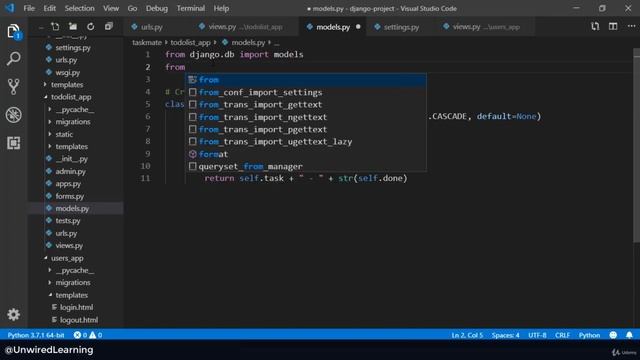The image size is (640, 360).
Task: Collapse the users_app folder
Action: [x=67, y=258]
